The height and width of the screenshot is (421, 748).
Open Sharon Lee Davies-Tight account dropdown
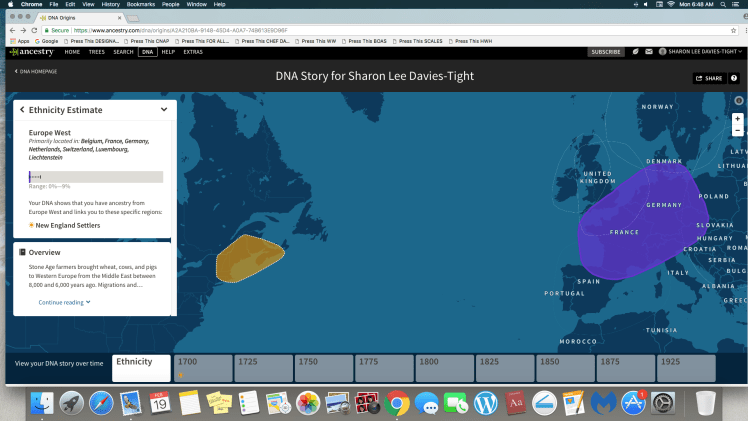700,52
